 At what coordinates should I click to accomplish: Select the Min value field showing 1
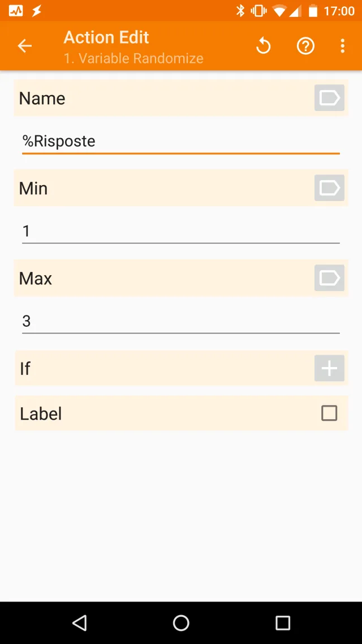point(181,231)
